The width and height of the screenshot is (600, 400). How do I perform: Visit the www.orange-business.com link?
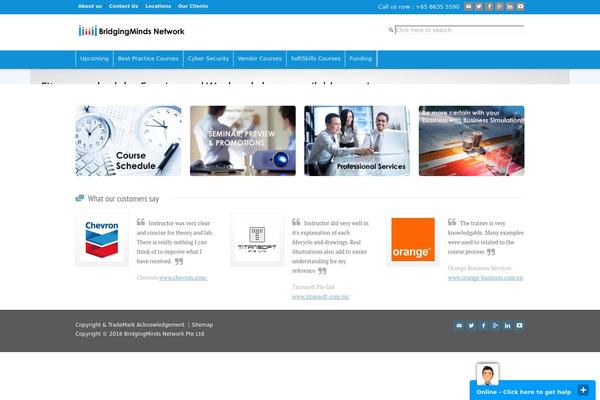click(x=485, y=278)
